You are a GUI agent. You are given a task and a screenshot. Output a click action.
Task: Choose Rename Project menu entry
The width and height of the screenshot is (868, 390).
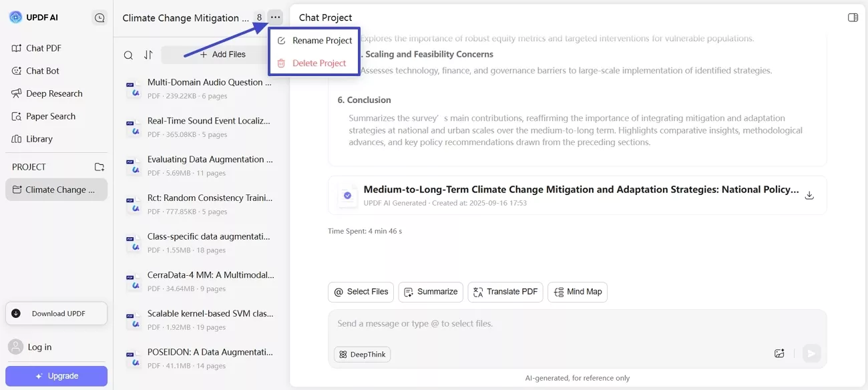(x=314, y=41)
